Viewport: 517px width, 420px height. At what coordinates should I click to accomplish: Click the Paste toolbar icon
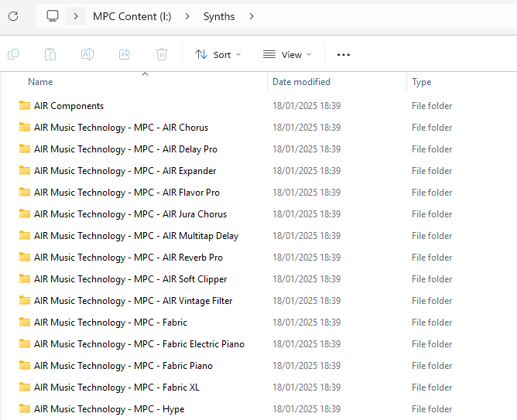[50, 54]
